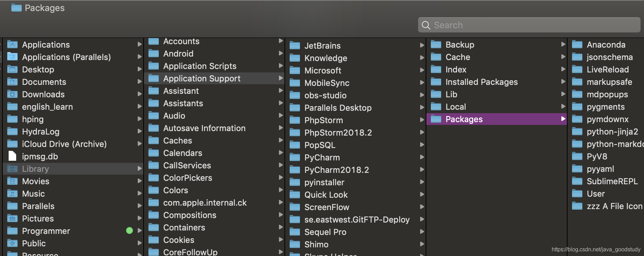Click the Downloads folder icon

pyautogui.click(x=12, y=94)
